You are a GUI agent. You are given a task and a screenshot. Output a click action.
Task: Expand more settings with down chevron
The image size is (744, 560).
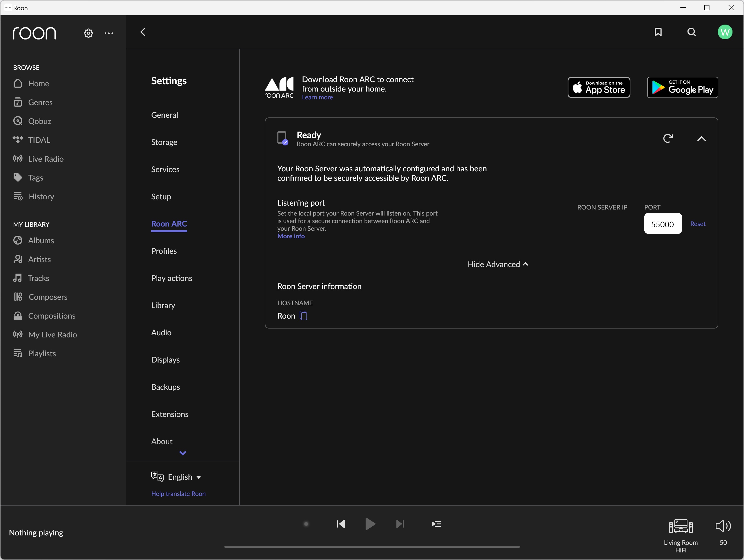pos(183,453)
